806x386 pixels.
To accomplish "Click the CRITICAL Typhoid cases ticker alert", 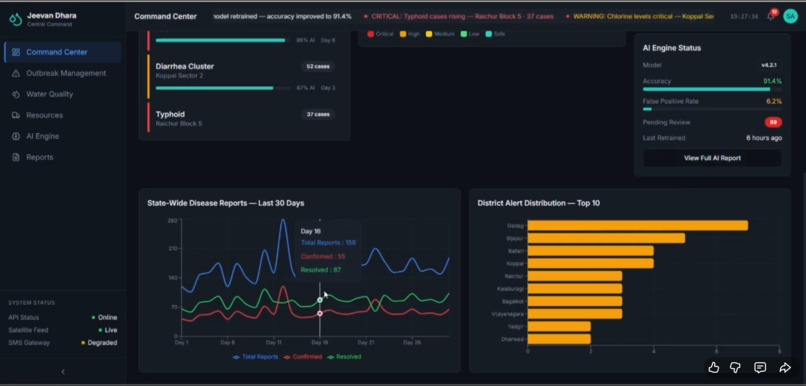I will tap(459, 16).
